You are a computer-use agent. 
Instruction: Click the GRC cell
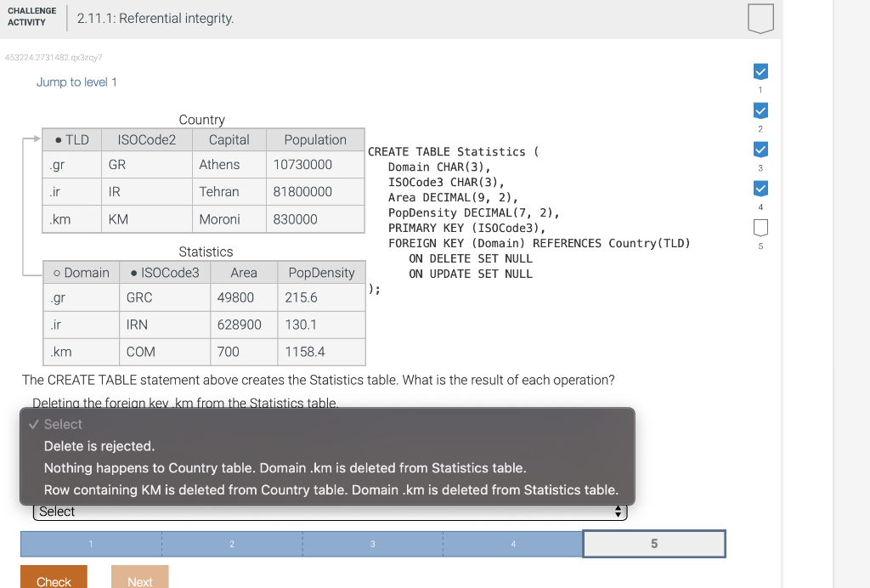(165, 297)
